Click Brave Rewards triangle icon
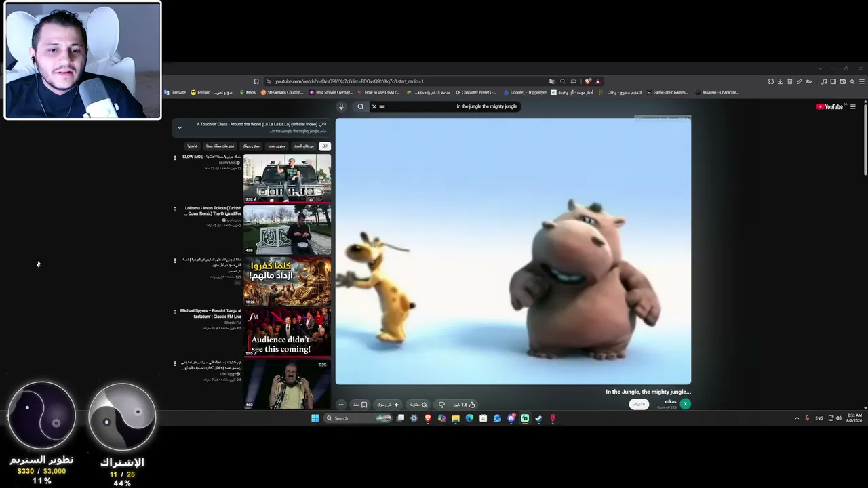This screenshot has width=868, height=488. pyautogui.click(x=597, y=81)
